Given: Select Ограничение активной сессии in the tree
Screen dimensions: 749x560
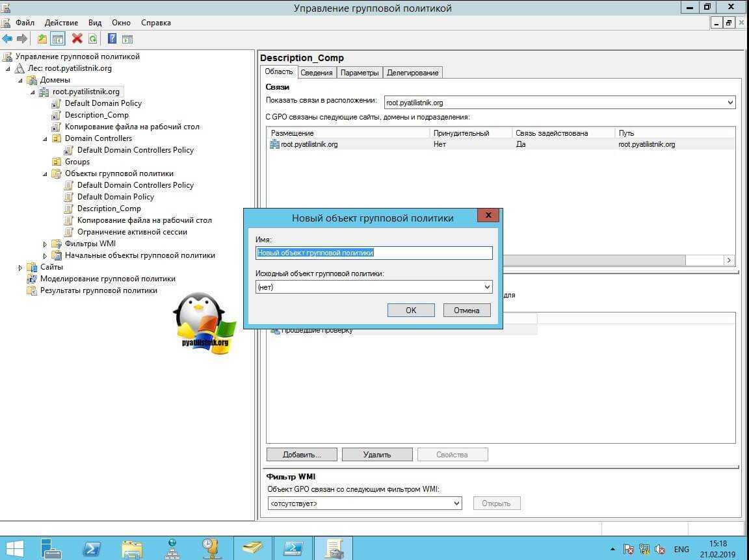Looking at the screenshot, I should tap(132, 232).
